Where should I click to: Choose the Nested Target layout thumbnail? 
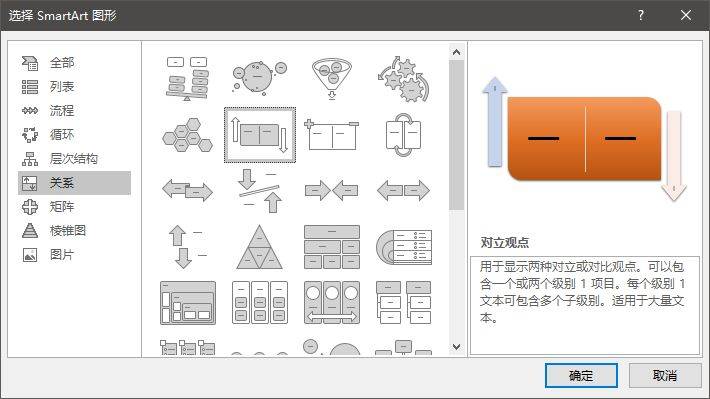pos(404,247)
